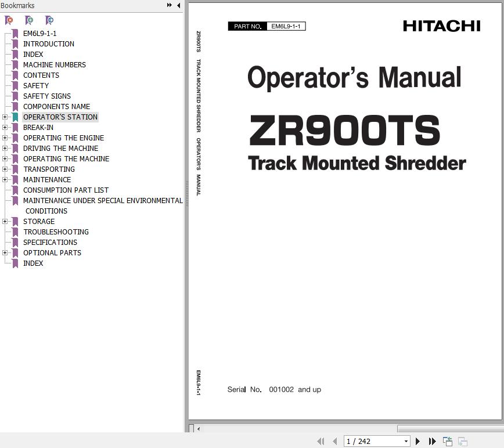Open the page number dropdown arrow
The width and height of the screenshot is (504, 448).
point(406,441)
